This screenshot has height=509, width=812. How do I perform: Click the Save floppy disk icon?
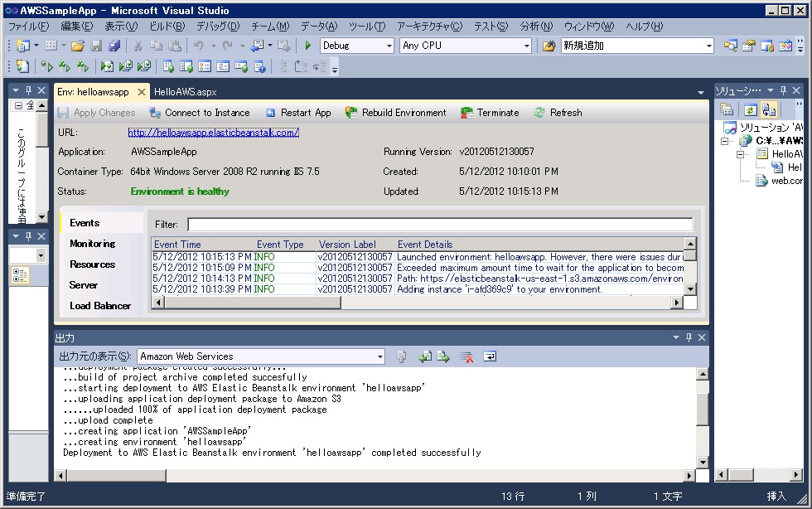(96, 46)
